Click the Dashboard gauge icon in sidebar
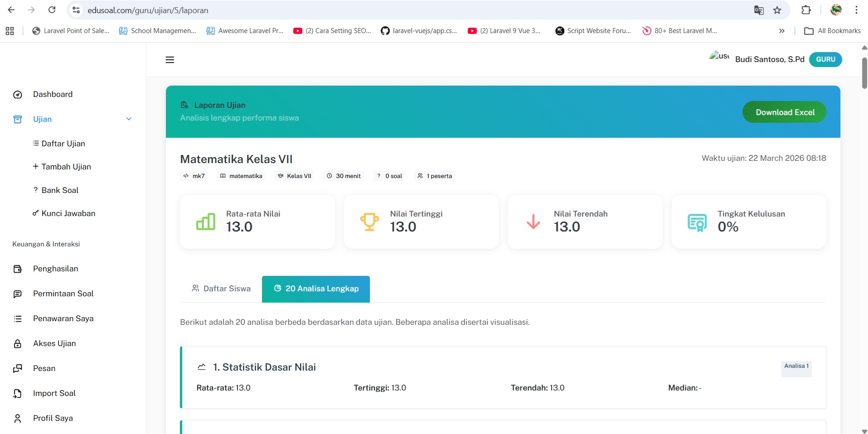 pos(18,95)
